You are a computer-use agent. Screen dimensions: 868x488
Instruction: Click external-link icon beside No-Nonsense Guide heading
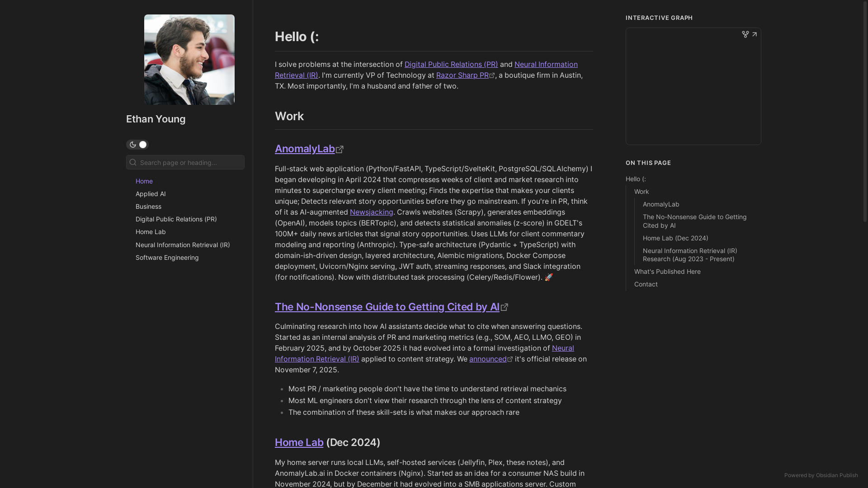(505, 308)
